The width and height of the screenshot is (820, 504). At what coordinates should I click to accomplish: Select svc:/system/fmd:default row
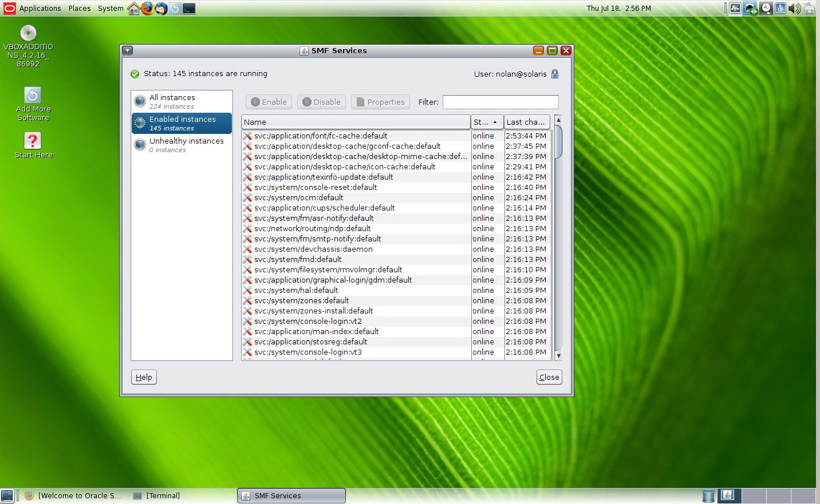pyautogui.click(x=396, y=259)
